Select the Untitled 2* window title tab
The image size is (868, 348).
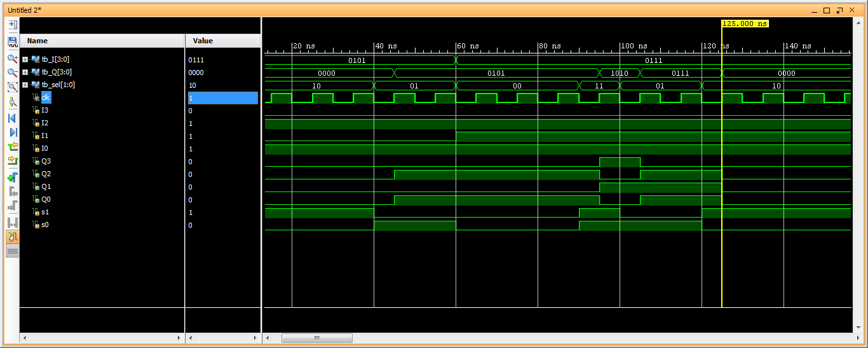pos(25,10)
